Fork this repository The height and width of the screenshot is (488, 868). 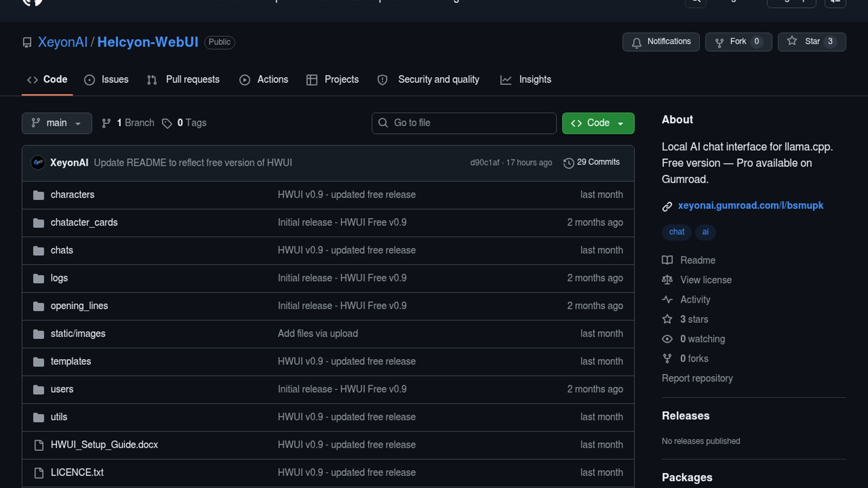tap(738, 42)
